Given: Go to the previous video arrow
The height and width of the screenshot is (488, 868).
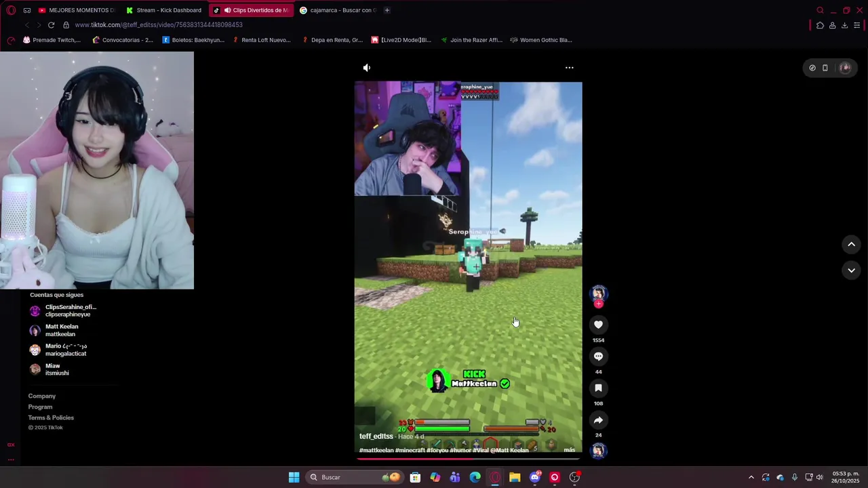Looking at the screenshot, I should (851, 244).
